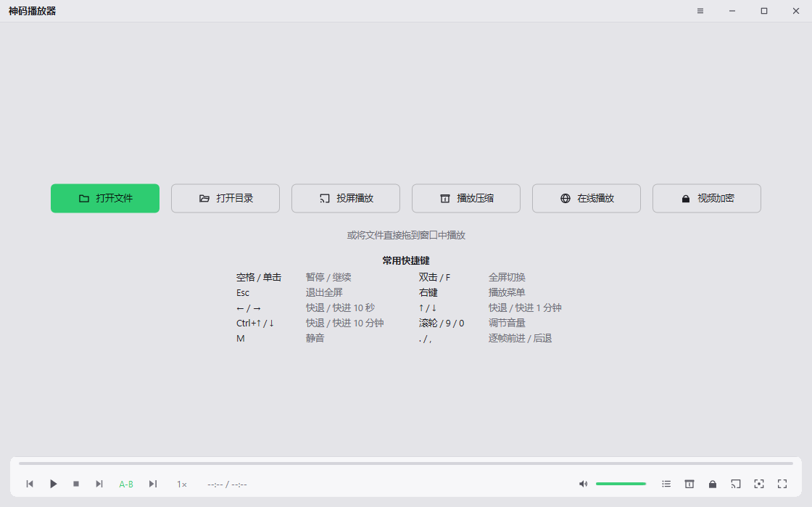The width and height of the screenshot is (812, 507).
Task: Stop playback with the square icon
Action: click(76, 484)
